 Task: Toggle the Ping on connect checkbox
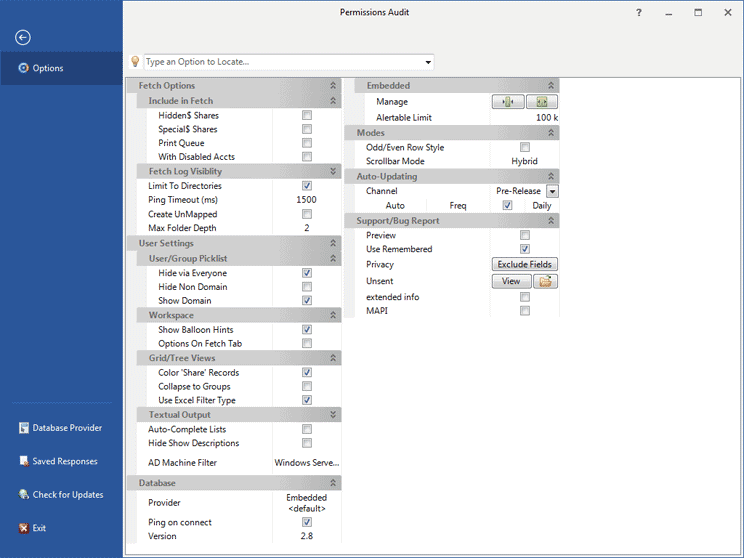click(307, 522)
